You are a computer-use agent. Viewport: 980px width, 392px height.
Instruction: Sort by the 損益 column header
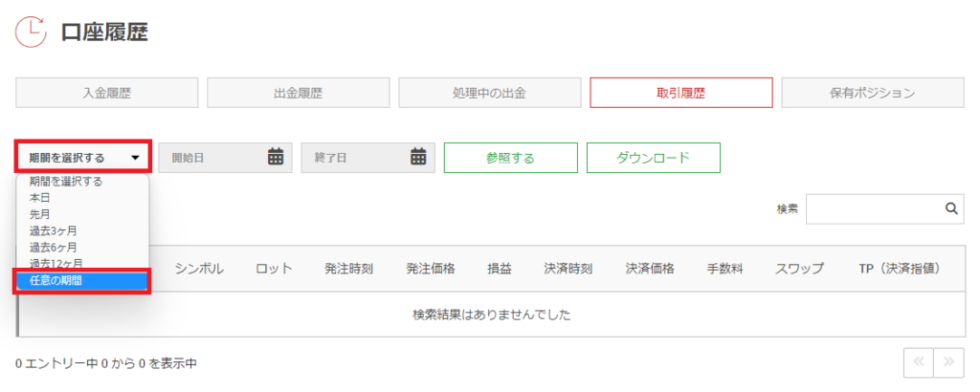pyautogui.click(x=498, y=269)
